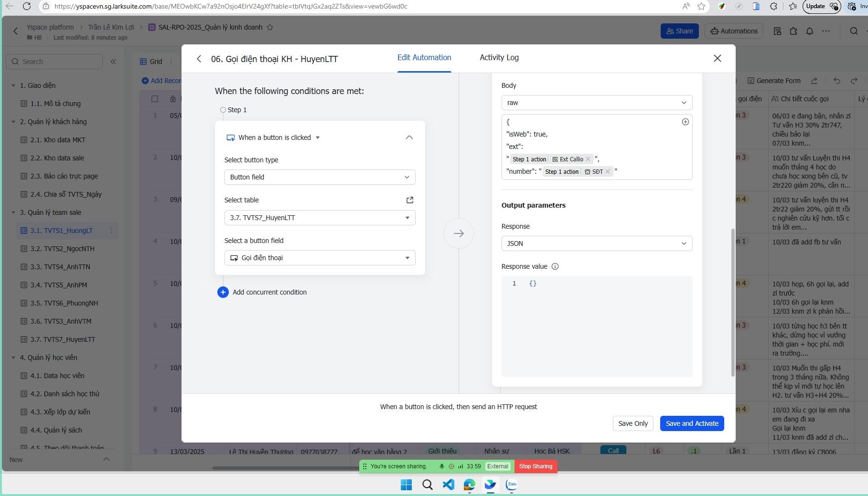
Task: Click Generate Form in toolbar
Action: pyautogui.click(x=774, y=81)
